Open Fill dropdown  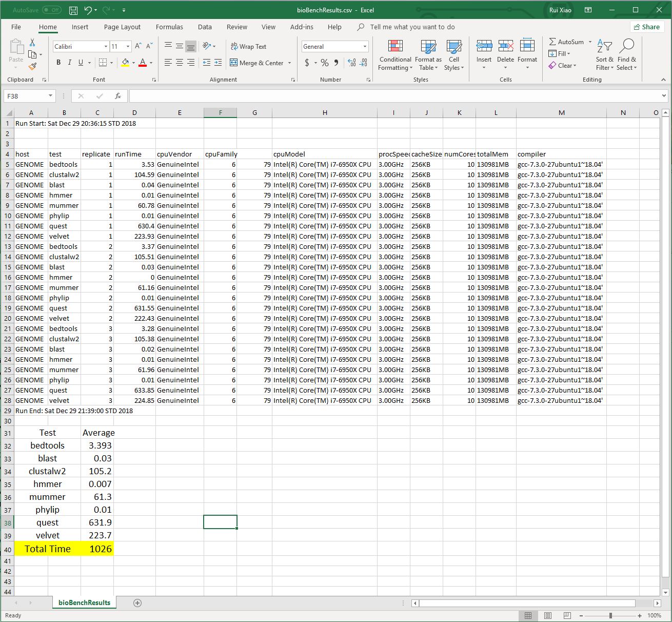(x=559, y=53)
